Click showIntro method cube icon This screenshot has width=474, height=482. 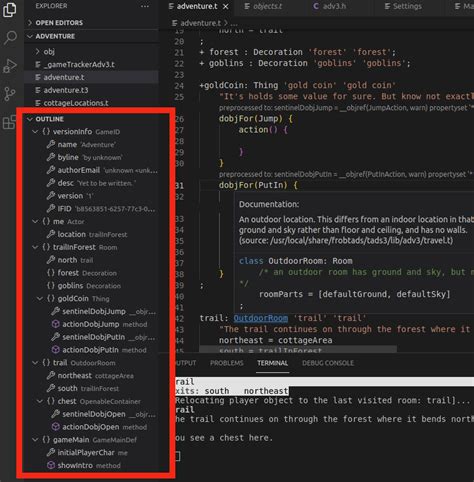tap(51, 465)
